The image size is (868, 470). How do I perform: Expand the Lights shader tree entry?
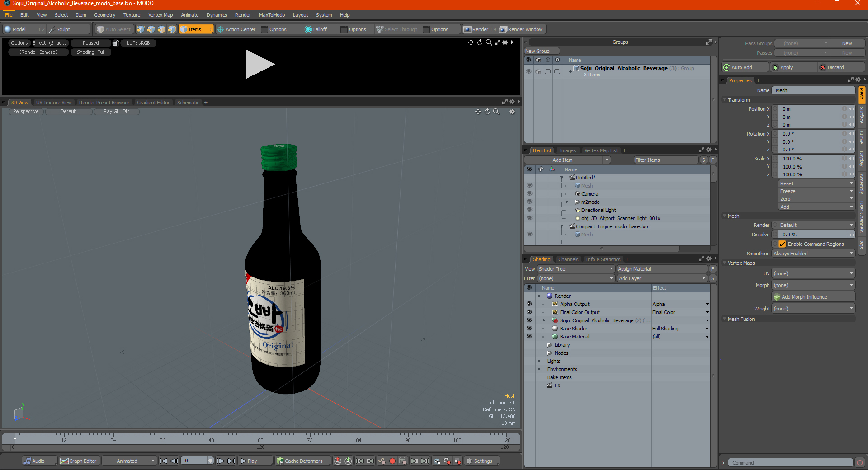coord(539,361)
